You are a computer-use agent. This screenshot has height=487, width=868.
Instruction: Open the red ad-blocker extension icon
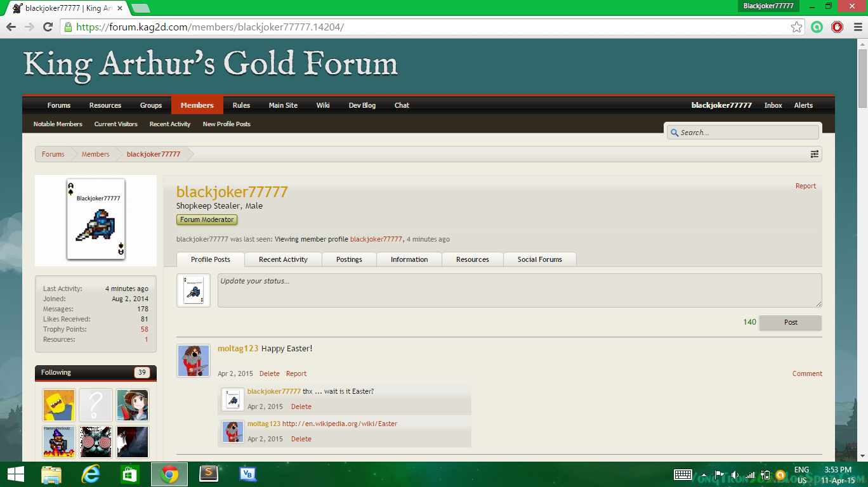(837, 27)
